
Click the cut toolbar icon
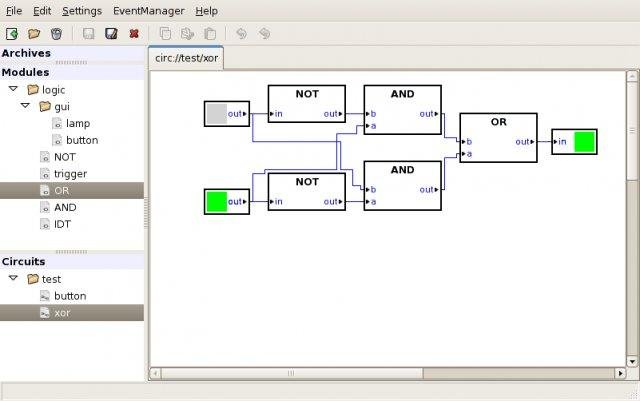[x=187, y=33]
